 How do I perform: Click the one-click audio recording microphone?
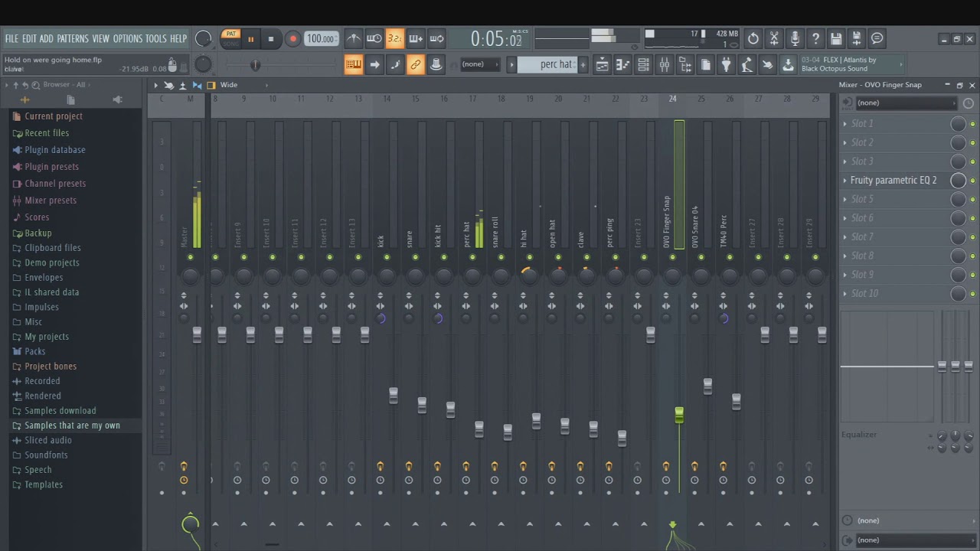795,38
